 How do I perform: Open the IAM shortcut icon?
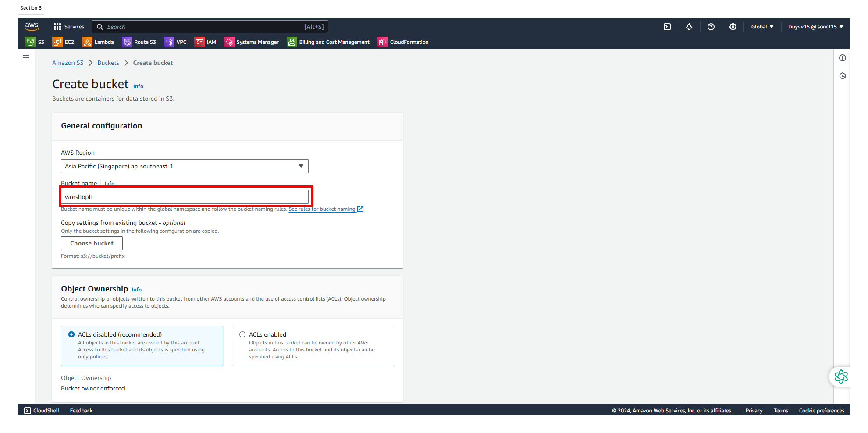click(x=199, y=42)
